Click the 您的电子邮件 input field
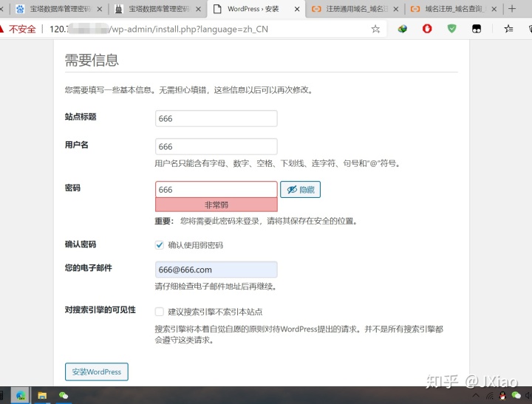 tap(216, 270)
